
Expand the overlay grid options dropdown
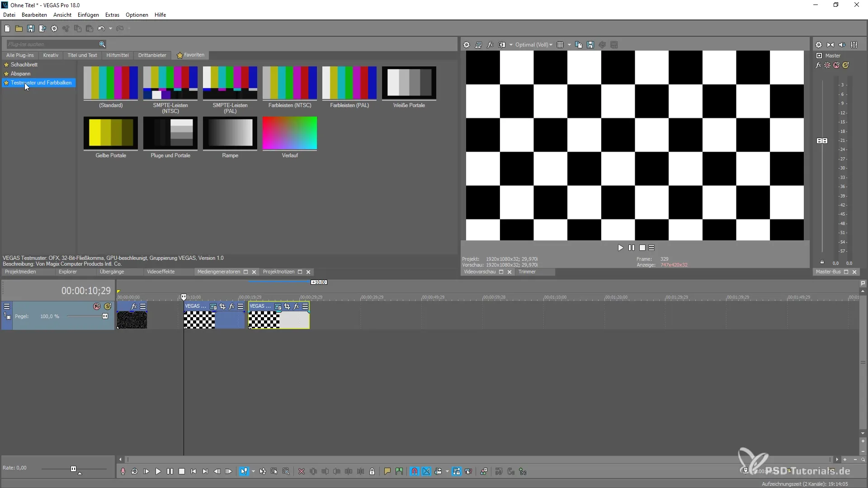pyautogui.click(x=569, y=45)
